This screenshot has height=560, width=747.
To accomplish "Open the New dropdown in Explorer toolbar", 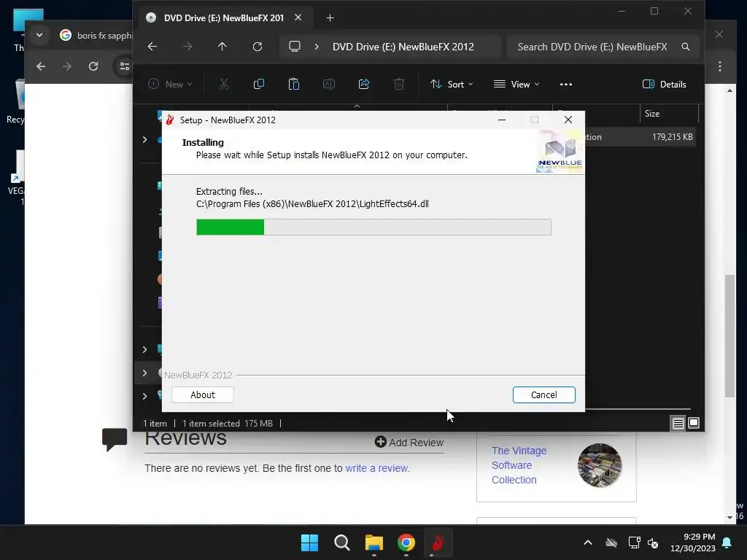I will [170, 85].
